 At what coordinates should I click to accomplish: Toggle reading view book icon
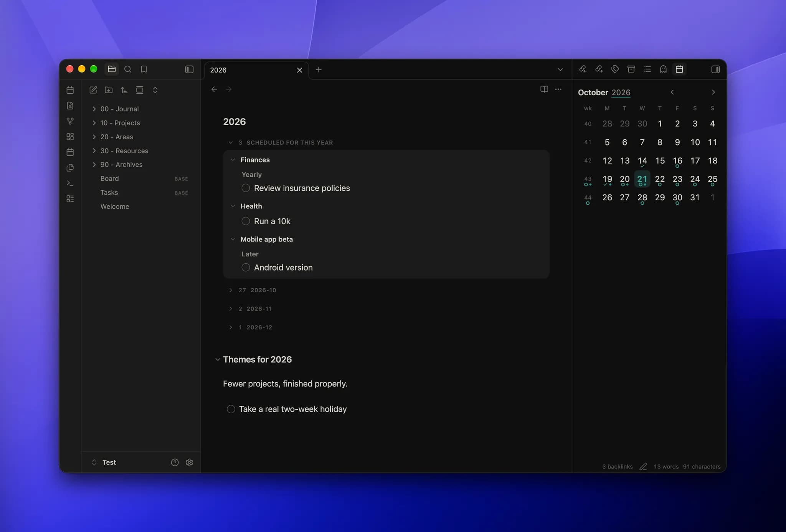[544, 89]
